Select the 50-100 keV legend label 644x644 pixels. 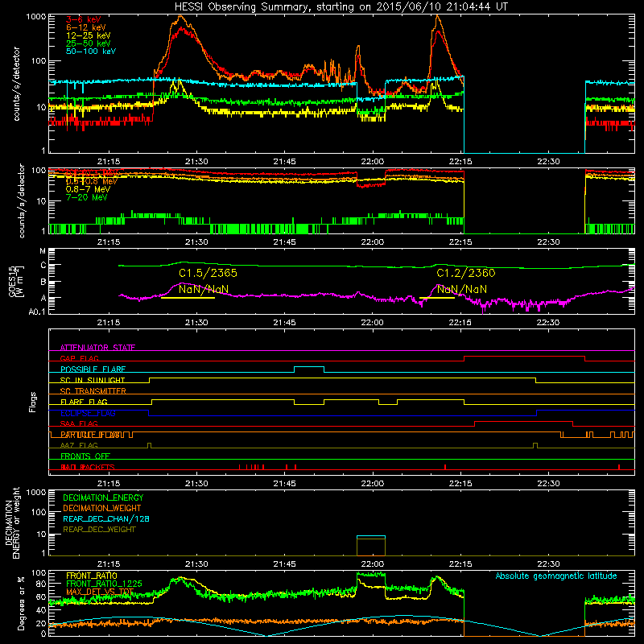(91, 52)
